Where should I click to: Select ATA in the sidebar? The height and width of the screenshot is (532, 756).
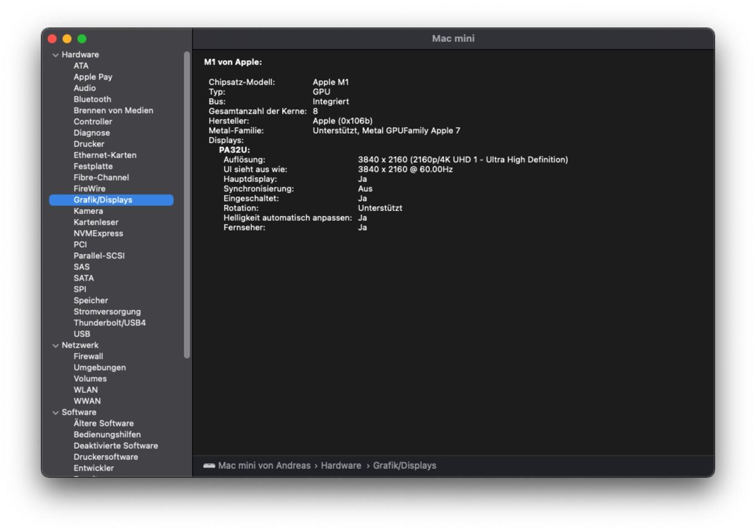(x=81, y=66)
